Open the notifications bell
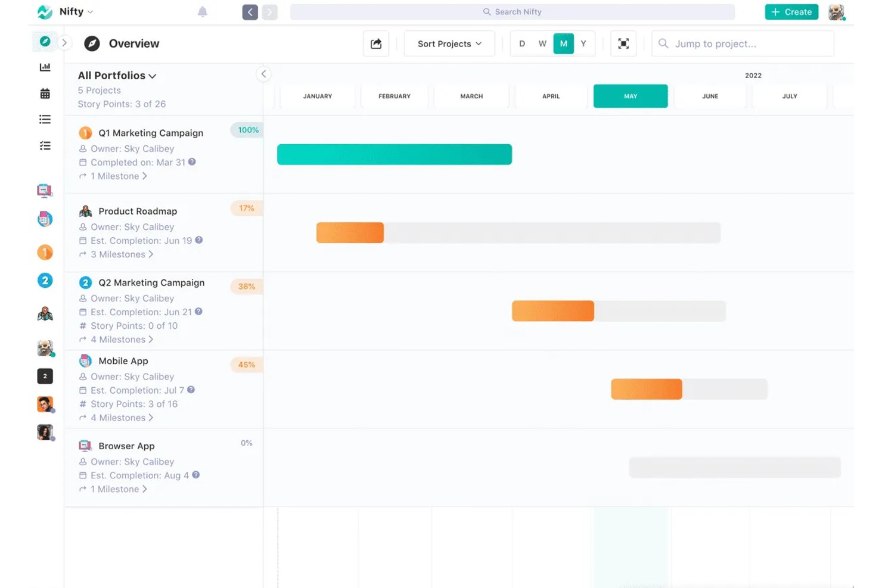 [203, 12]
